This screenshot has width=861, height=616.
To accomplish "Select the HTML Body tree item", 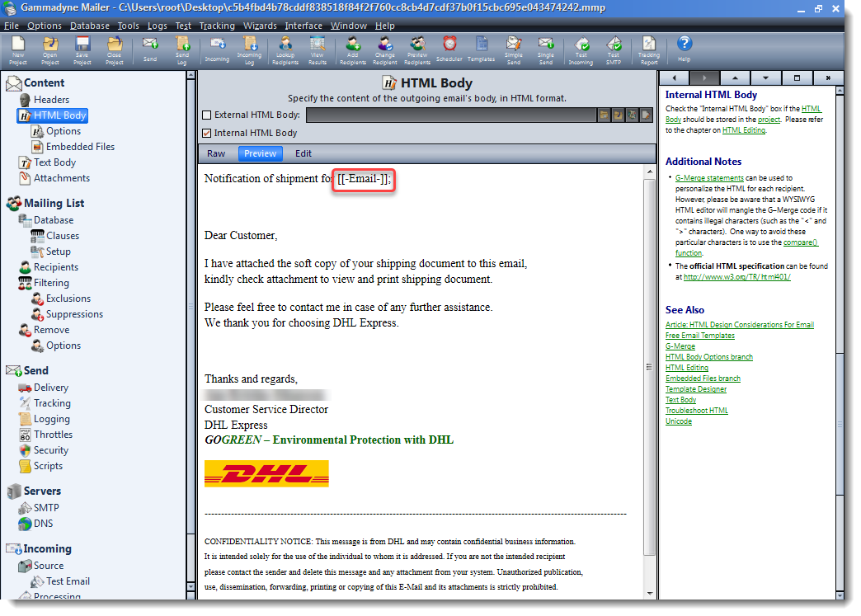I will (x=60, y=115).
